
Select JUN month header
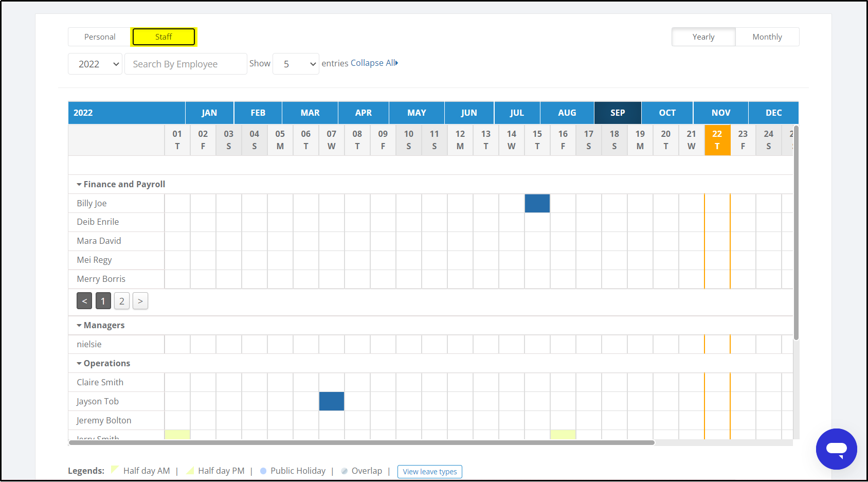pos(469,113)
